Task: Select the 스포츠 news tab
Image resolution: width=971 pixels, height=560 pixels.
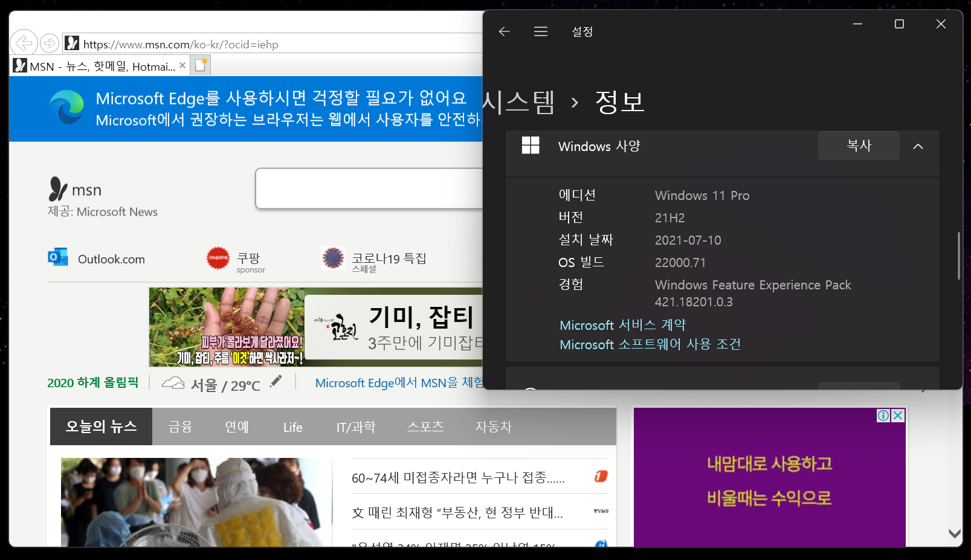Action: tap(425, 426)
